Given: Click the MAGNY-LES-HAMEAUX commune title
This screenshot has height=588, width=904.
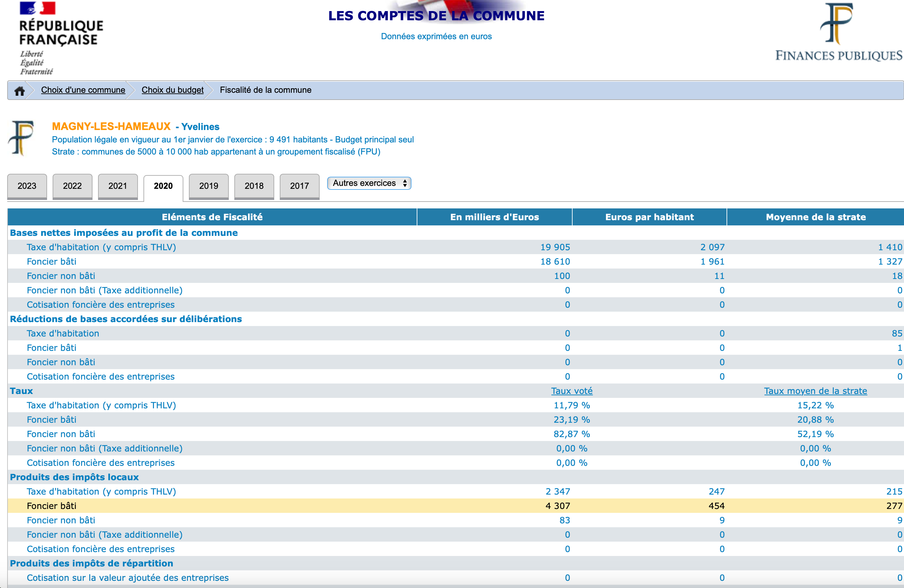Looking at the screenshot, I should (111, 126).
